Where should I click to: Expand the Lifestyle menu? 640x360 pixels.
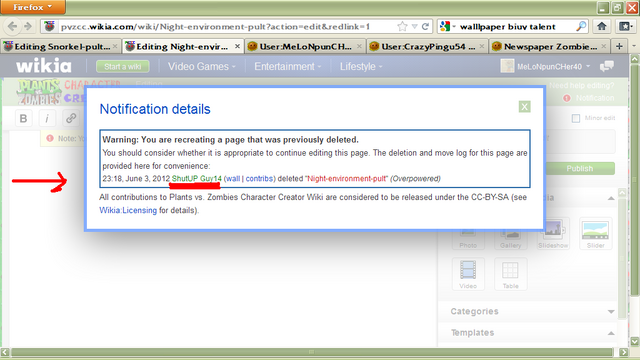(361, 67)
